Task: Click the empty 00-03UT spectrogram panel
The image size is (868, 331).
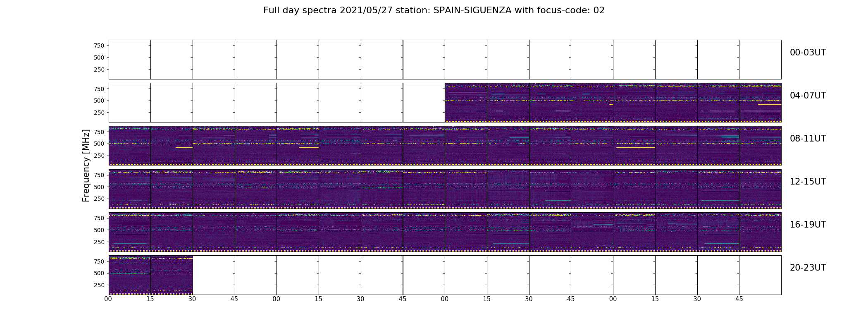Action: click(445, 60)
